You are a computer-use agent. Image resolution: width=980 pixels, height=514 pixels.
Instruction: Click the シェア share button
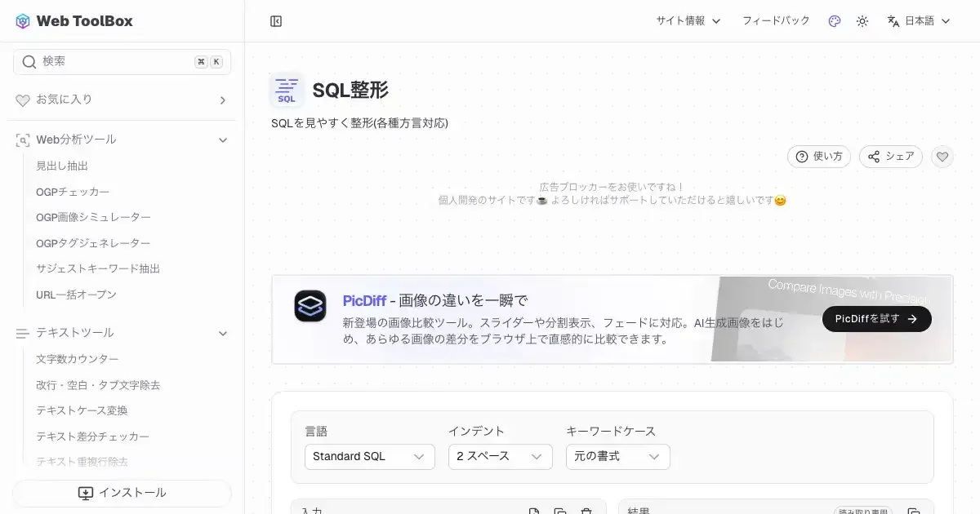click(x=890, y=157)
